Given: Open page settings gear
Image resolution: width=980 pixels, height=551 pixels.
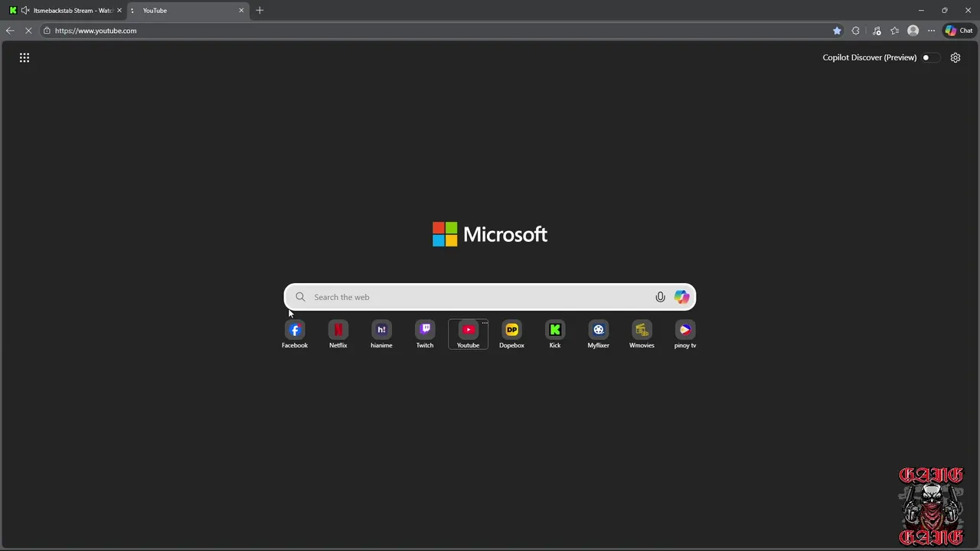Looking at the screenshot, I should [955, 57].
